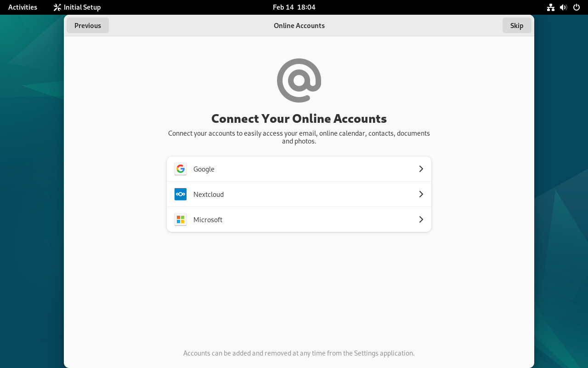Expand the Google account chevron
Image resolution: width=588 pixels, height=368 pixels.
click(x=421, y=169)
